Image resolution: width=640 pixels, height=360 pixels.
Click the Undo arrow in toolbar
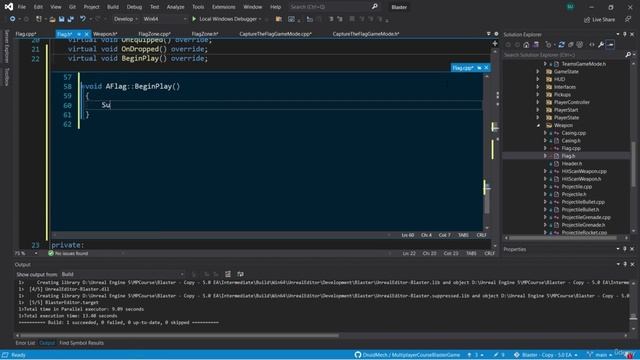tap(83, 19)
